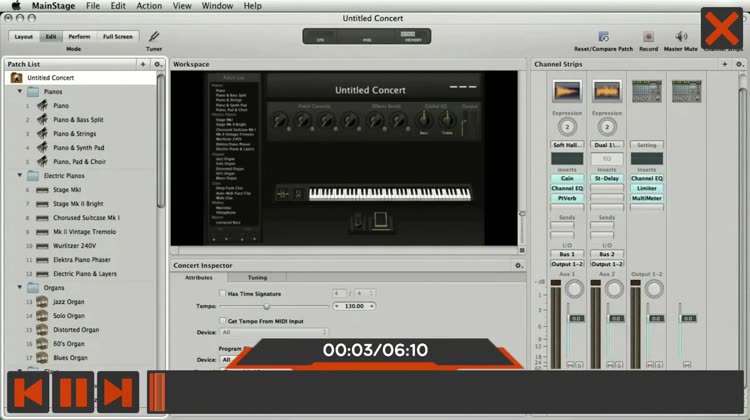Start recording with the Record icon
Screen dimensions: 750x420
click(649, 37)
